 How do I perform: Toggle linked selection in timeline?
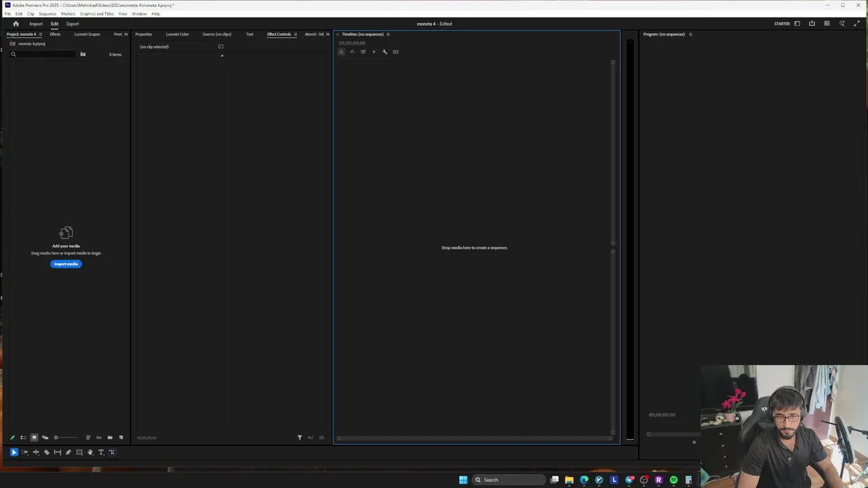(x=363, y=52)
